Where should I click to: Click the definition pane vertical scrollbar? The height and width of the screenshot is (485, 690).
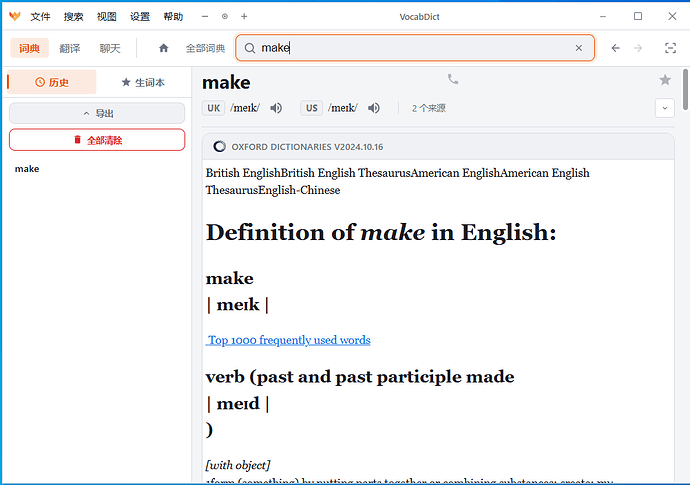(x=685, y=89)
